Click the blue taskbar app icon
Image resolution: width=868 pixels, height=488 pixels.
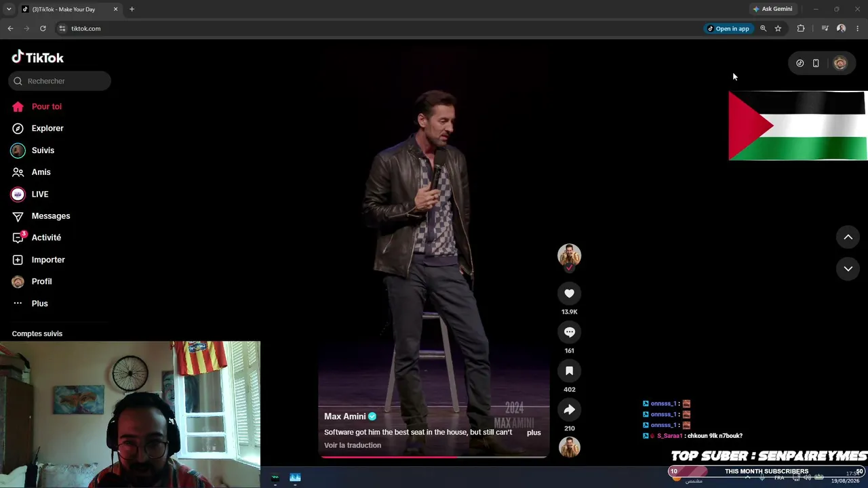(x=295, y=478)
